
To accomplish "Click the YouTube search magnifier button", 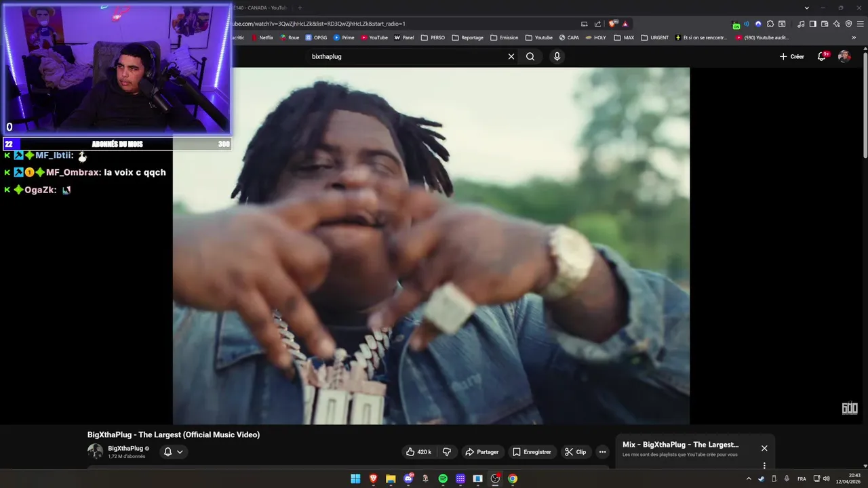I will pyautogui.click(x=530, y=56).
